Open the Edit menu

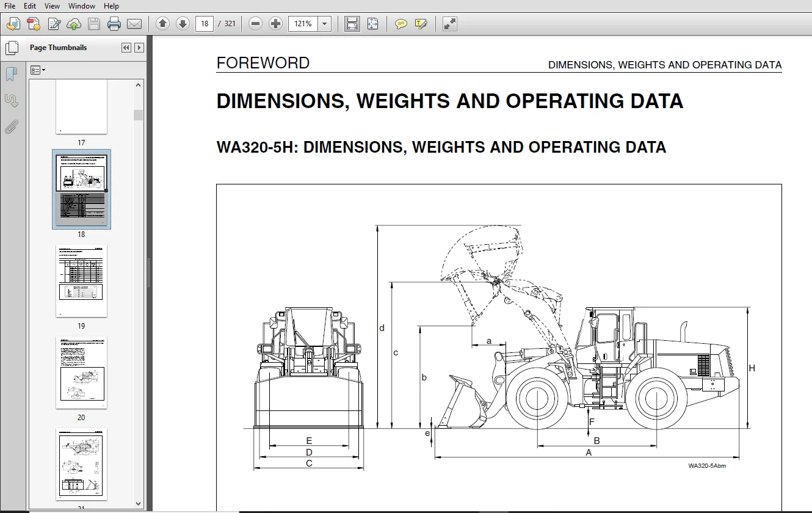(x=30, y=5)
